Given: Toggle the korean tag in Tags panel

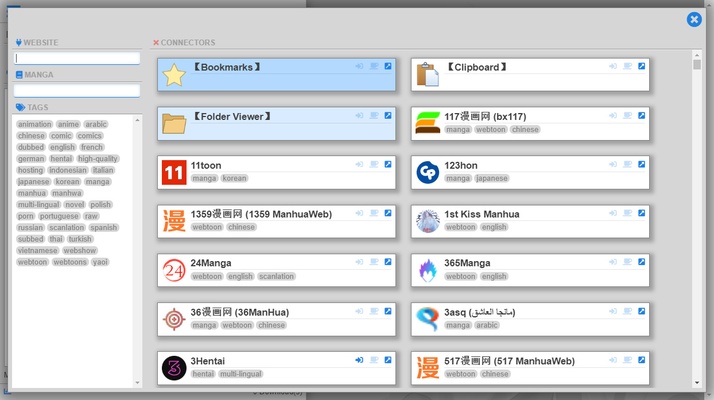Looking at the screenshot, I should click(x=67, y=182).
